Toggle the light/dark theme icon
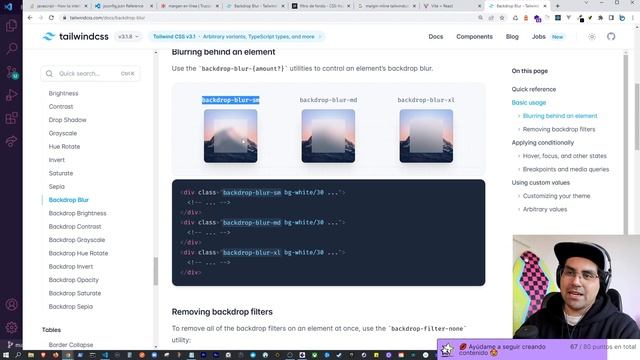This screenshot has width=640, height=360. tap(591, 36)
